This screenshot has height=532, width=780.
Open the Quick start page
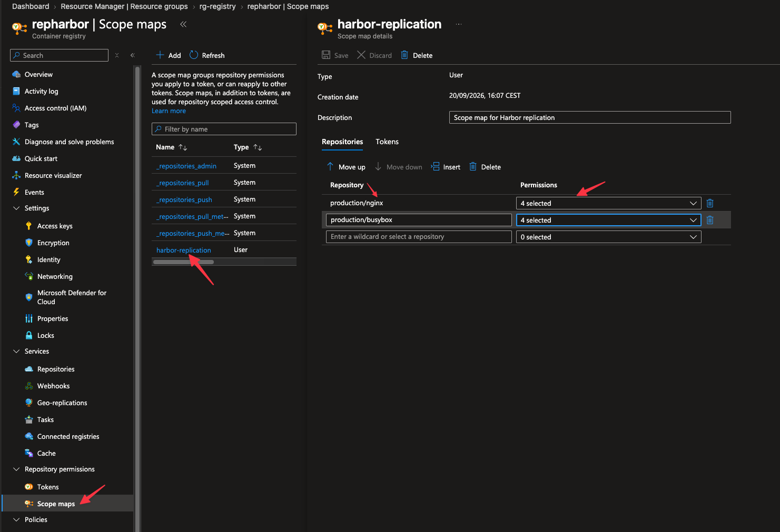pyautogui.click(x=41, y=158)
